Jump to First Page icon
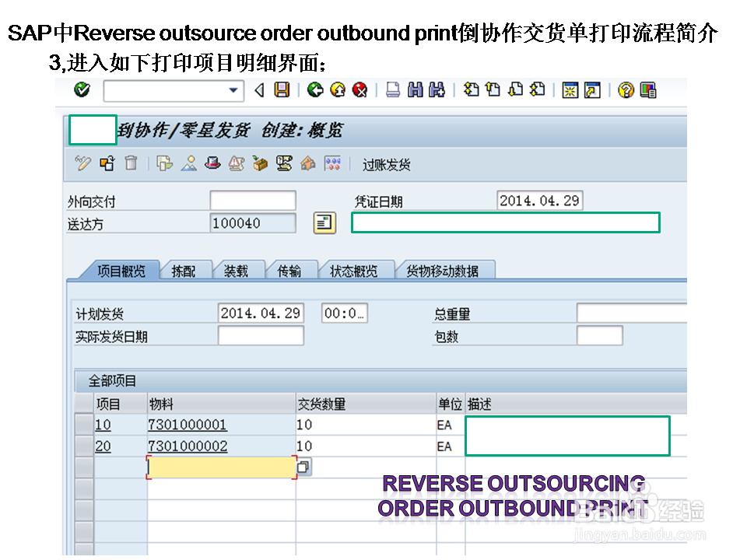Image resolution: width=747 pixels, height=560 pixels. tap(472, 89)
